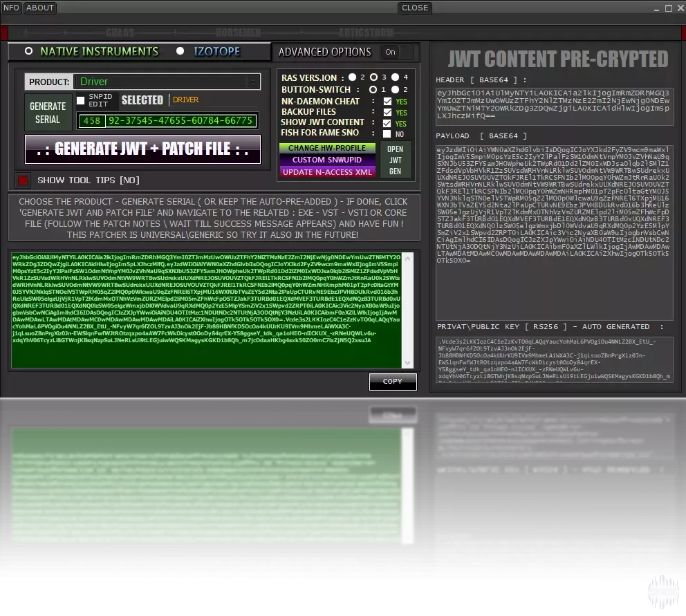Screen dimensions: 686x616
Task: Select RAS version 3 radio
Action: [x=373, y=77]
